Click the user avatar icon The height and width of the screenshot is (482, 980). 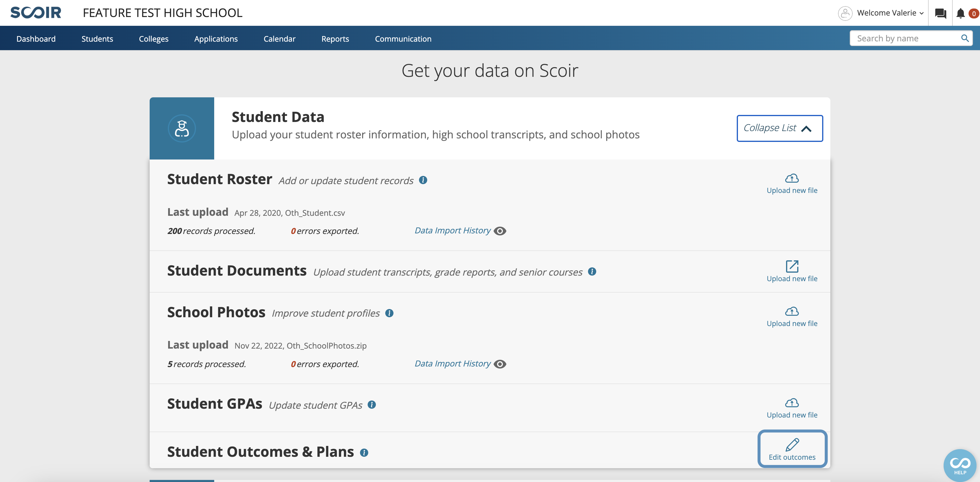pos(845,13)
